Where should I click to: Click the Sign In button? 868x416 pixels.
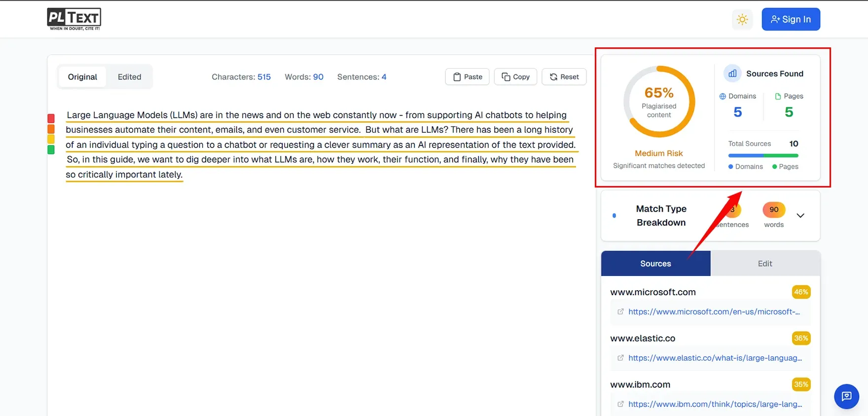(x=791, y=19)
